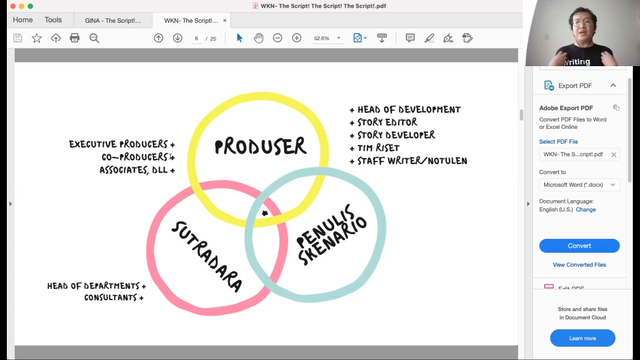Screen dimensions: 640x360
Task: Activate the Hand pan tool
Action: point(259,38)
